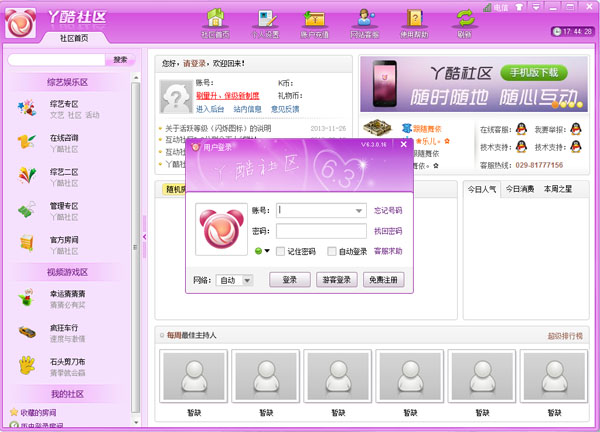Open the 管理专区 money icon
The height and width of the screenshot is (432, 600).
[x=26, y=210]
